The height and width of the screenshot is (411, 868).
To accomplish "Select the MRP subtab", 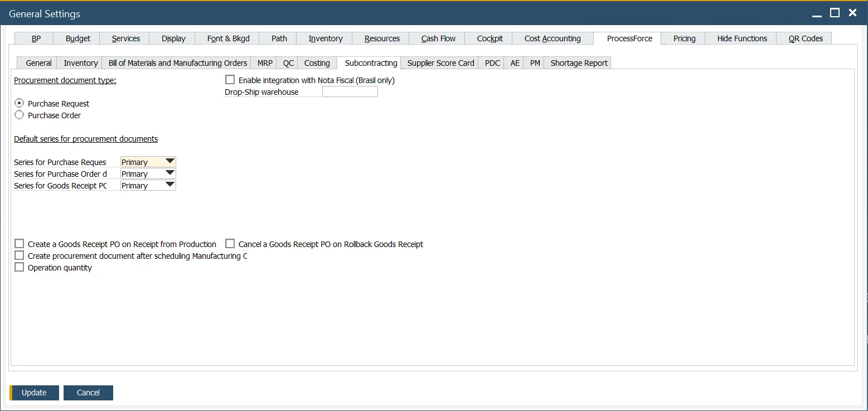I will [264, 62].
